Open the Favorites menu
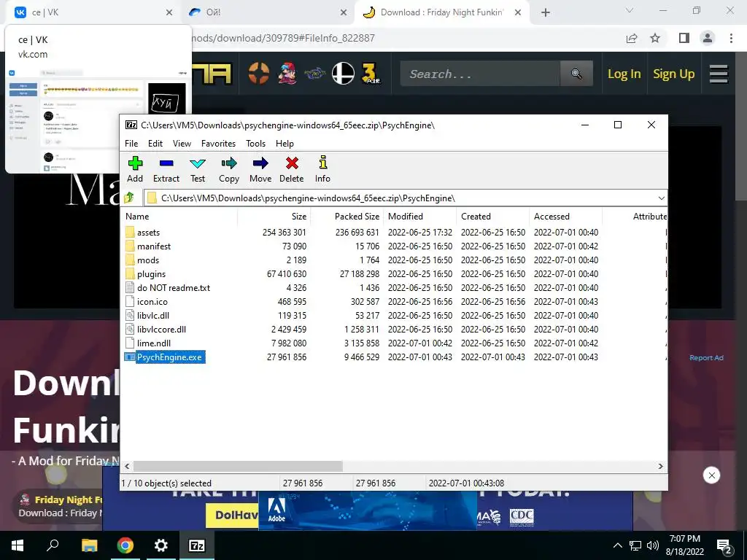Screen dimensions: 747x560 (218, 144)
